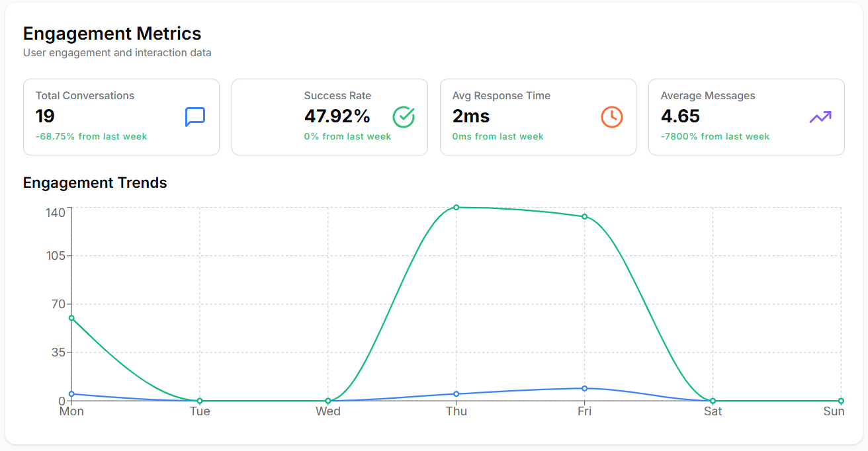This screenshot has width=868, height=451.
Task: Select the green line's Thursday peak point
Action: pyautogui.click(x=456, y=208)
